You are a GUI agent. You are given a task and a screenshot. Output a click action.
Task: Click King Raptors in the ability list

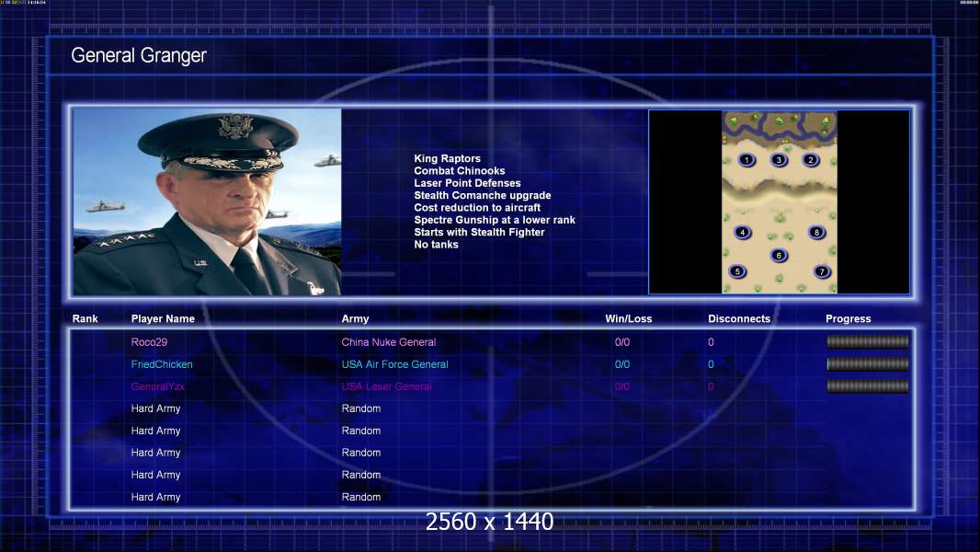[x=447, y=159]
